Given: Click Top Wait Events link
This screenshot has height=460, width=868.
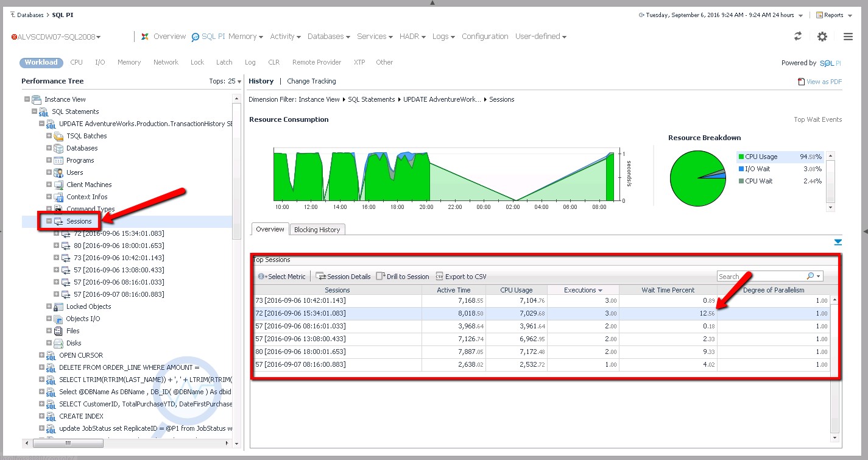Looking at the screenshot, I should click(818, 119).
